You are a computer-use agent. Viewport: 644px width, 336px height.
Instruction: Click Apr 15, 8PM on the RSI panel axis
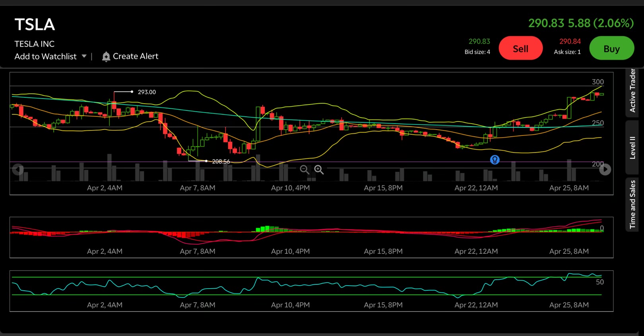point(383,305)
